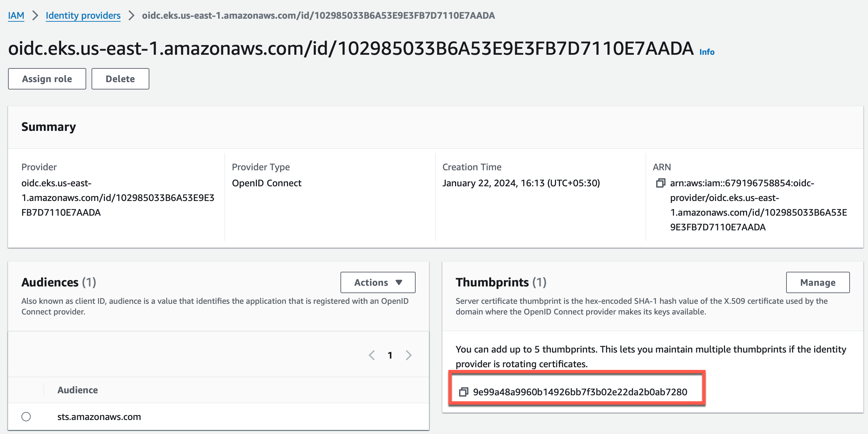Open the Info link beside the title
The width and height of the screenshot is (868, 434).
pos(707,52)
